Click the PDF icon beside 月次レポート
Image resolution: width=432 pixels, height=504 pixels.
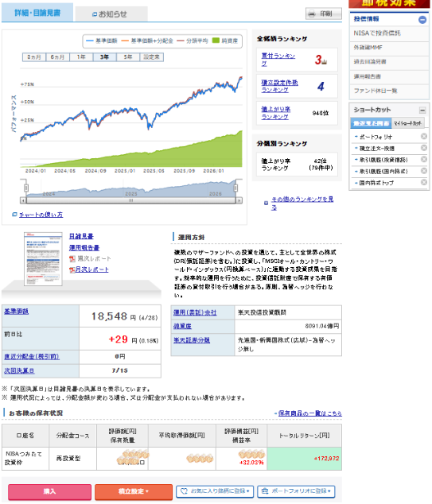(72, 270)
